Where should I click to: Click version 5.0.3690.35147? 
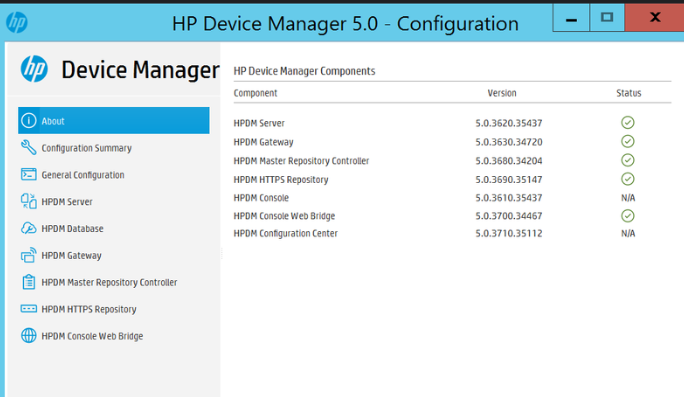point(509,179)
